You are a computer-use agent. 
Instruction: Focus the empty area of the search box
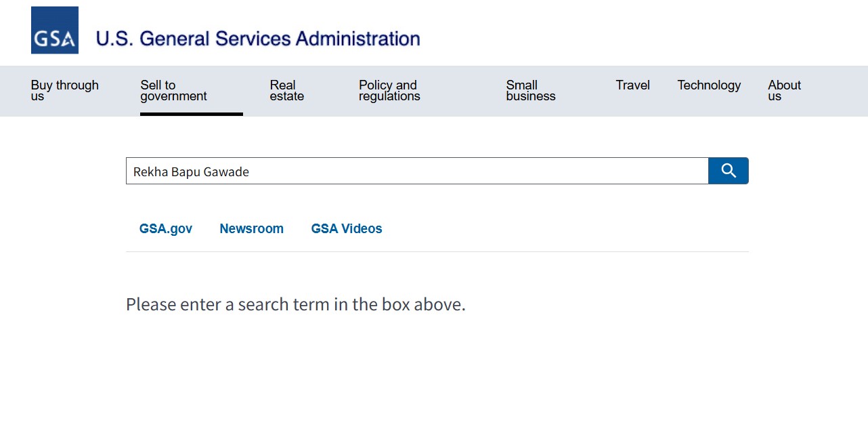pyautogui.click(x=474, y=171)
